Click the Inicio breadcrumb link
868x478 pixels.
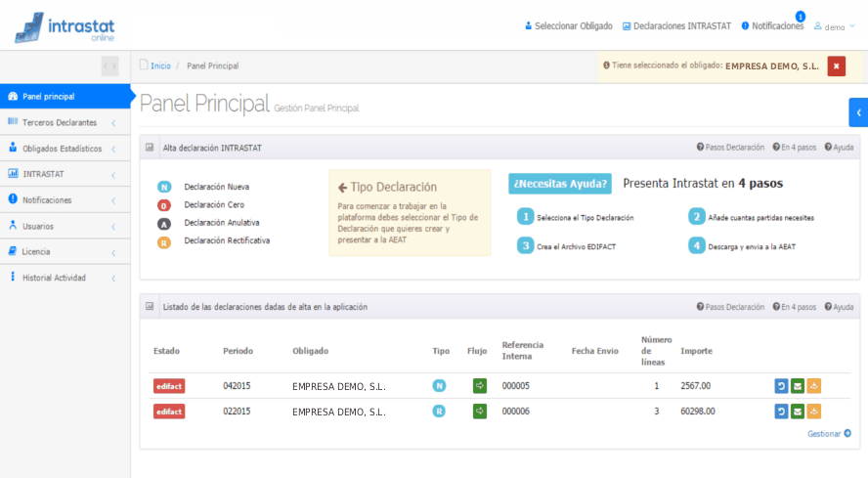160,65
